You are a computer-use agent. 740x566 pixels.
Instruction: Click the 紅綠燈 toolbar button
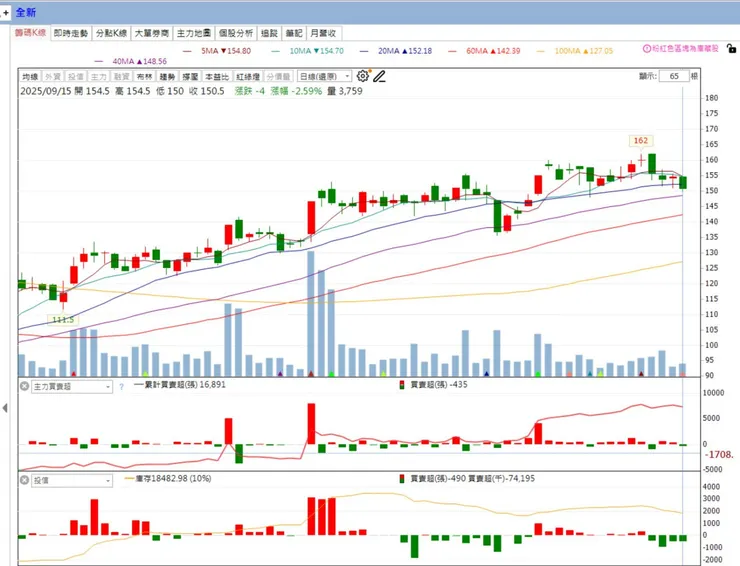(x=248, y=76)
